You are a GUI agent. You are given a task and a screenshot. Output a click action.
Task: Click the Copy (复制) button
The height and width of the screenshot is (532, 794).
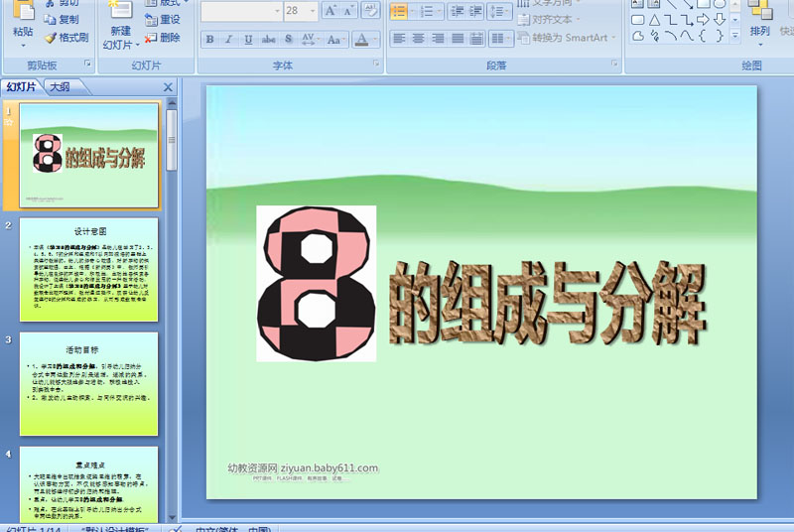coord(62,19)
